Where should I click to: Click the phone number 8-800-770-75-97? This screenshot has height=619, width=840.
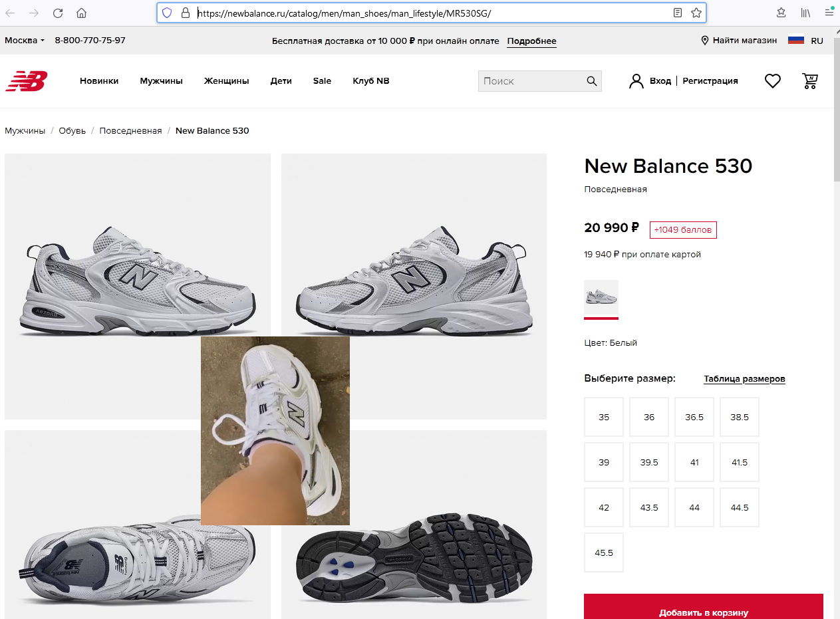pos(90,41)
